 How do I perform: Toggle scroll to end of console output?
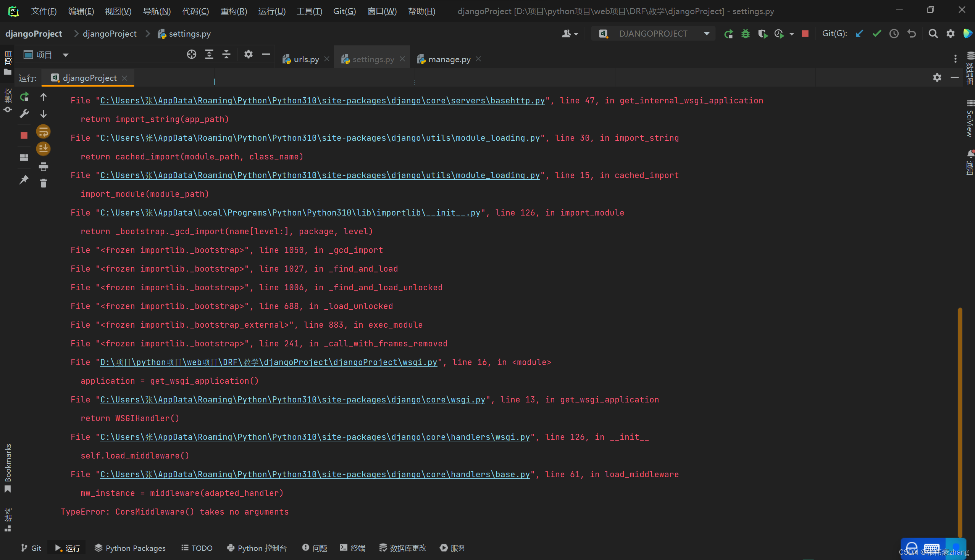tap(43, 148)
